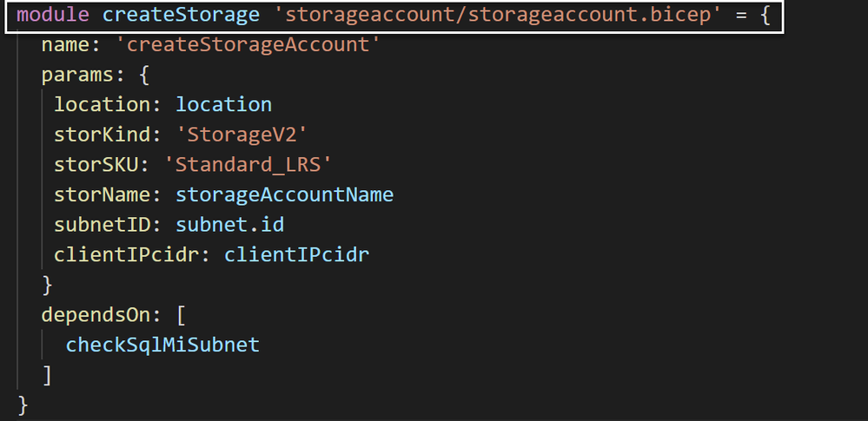Click the opening brace after params

[144, 74]
